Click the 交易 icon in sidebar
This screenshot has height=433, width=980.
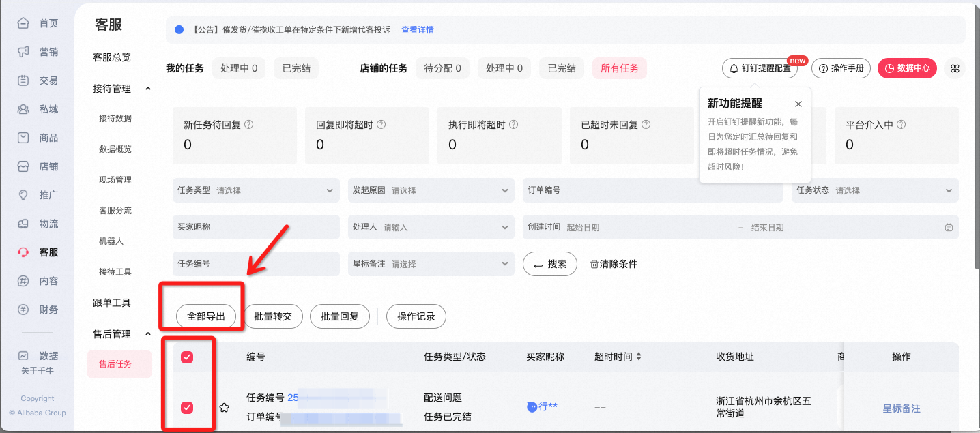point(23,80)
